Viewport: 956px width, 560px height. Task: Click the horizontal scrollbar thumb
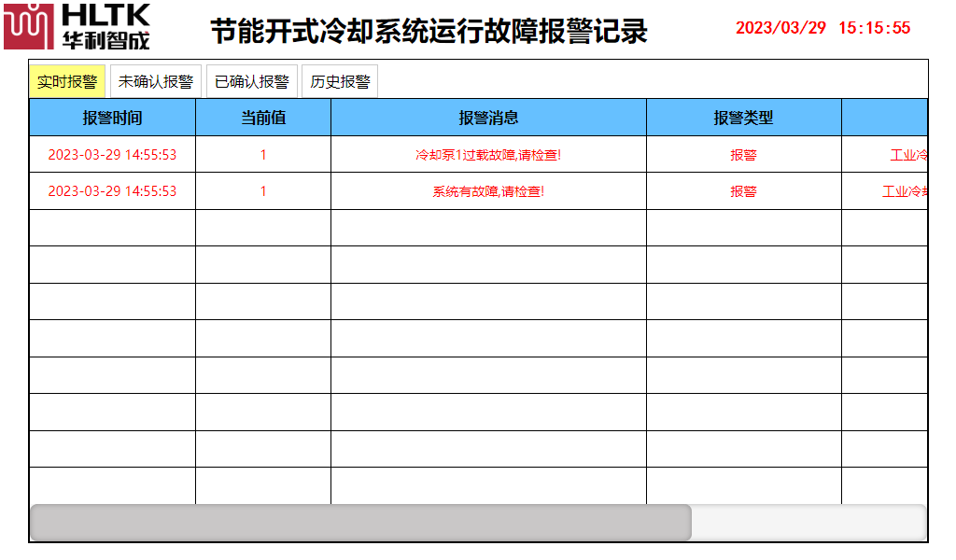360,523
